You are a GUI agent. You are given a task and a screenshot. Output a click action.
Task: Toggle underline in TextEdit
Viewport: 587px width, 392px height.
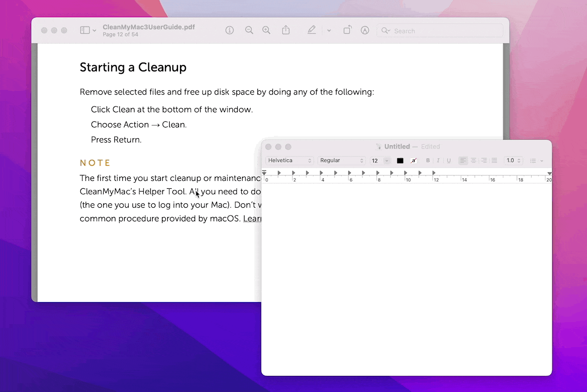click(x=449, y=160)
